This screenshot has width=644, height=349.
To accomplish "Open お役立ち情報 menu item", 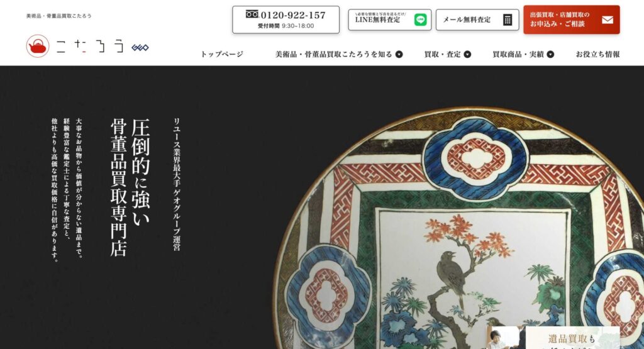I will click(x=597, y=54).
